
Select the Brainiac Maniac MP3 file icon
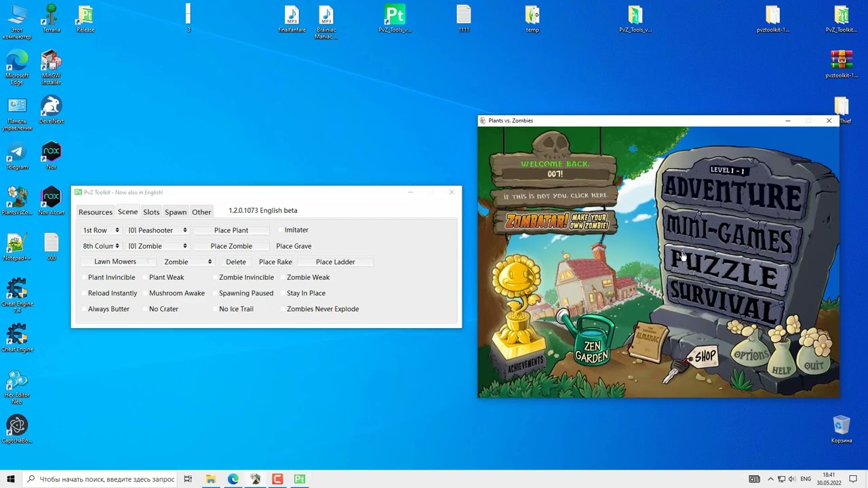pyautogui.click(x=326, y=22)
